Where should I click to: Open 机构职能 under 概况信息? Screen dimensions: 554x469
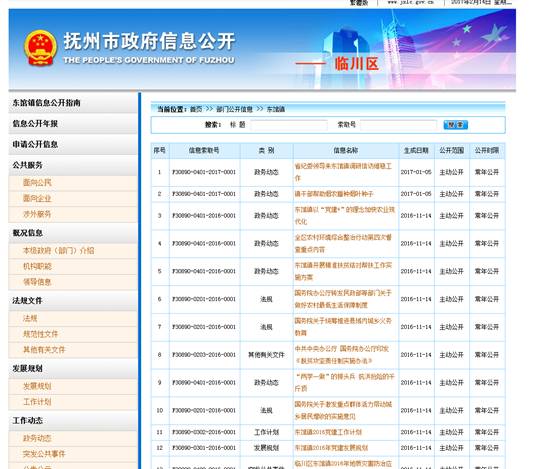click(x=37, y=266)
